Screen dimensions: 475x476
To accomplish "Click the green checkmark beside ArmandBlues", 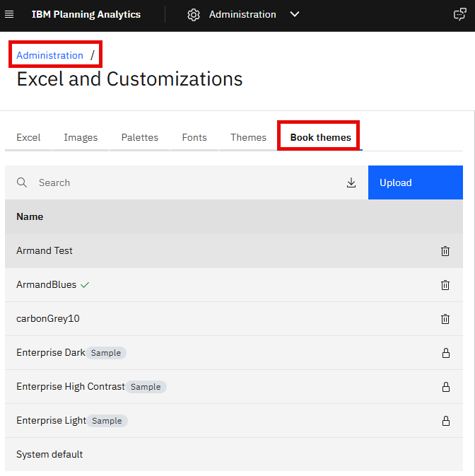I will (x=85, y=285).
